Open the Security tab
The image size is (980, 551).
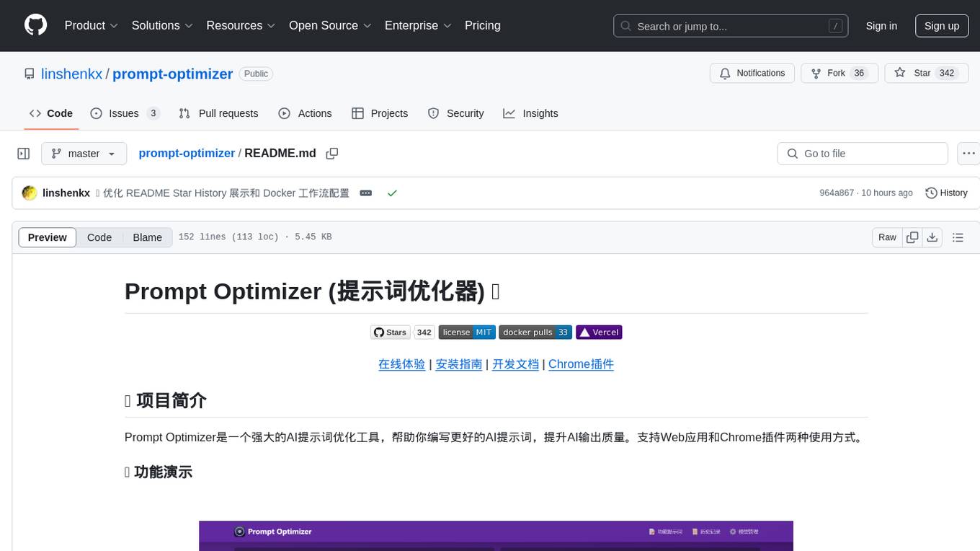click(x=455, y=113)
